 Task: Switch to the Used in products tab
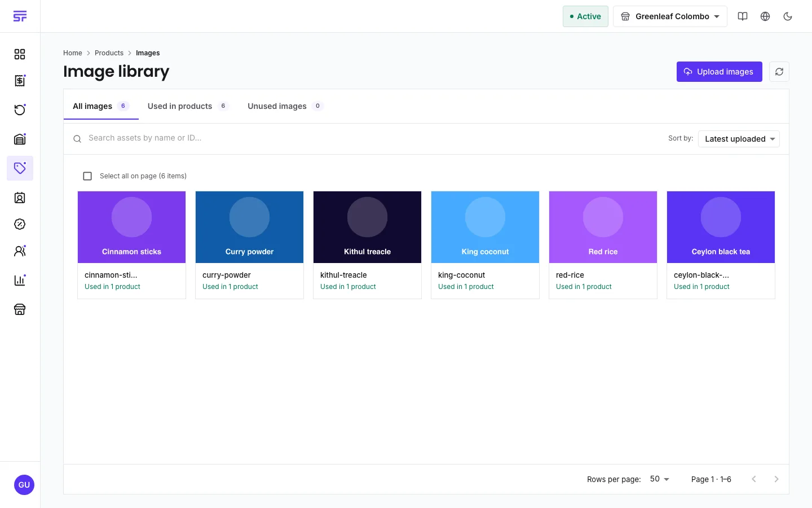click(x=188, y=106)
